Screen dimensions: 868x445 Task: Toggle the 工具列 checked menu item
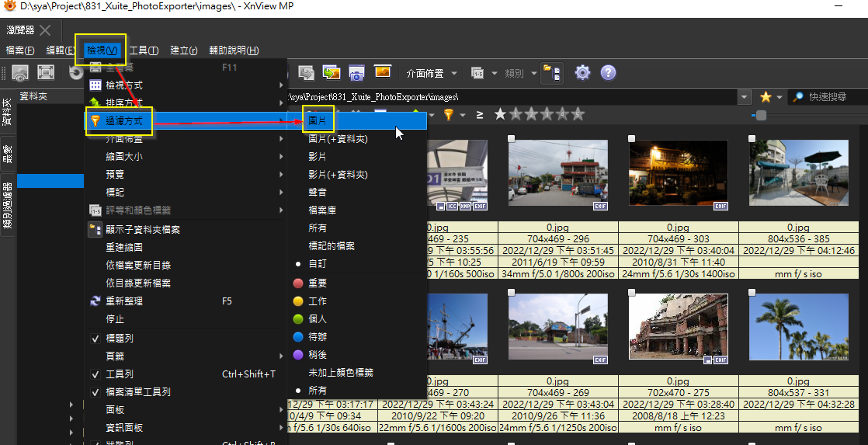tap(186, 374)
